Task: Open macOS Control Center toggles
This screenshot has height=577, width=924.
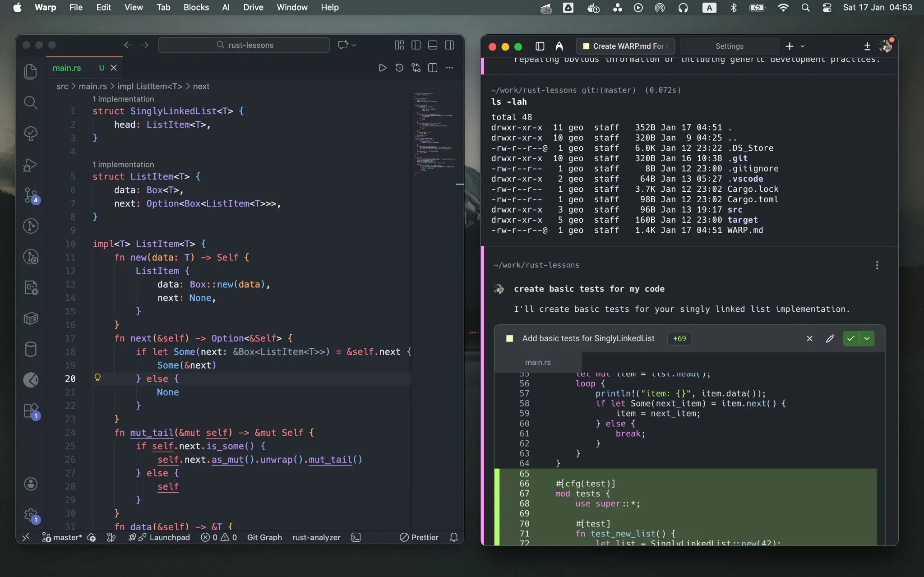Action: tap(827, 7)
